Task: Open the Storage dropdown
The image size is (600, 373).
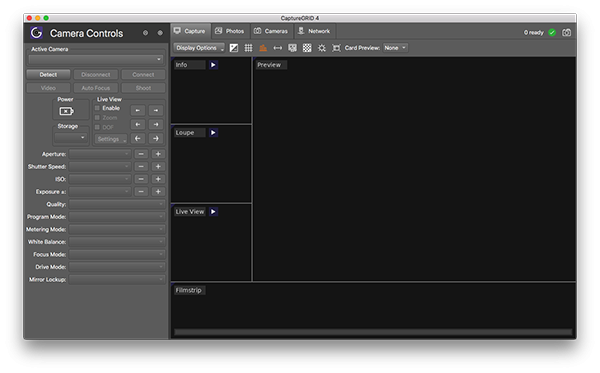Action: 71,137
